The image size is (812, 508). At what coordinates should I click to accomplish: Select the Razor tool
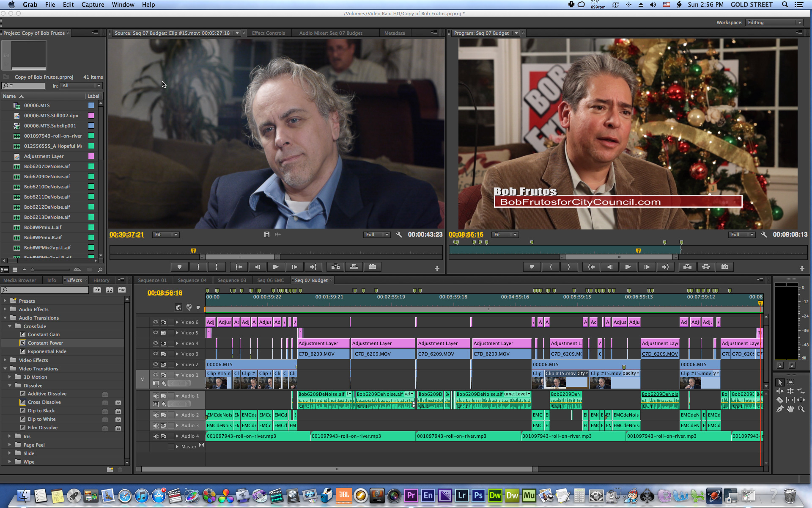coord(780,400)
